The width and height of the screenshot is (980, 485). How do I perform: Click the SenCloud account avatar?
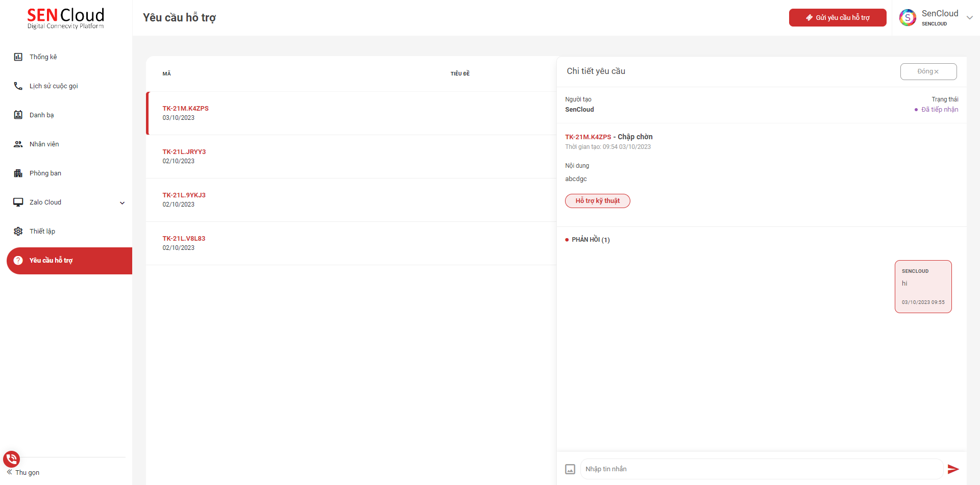coord(908,18)
